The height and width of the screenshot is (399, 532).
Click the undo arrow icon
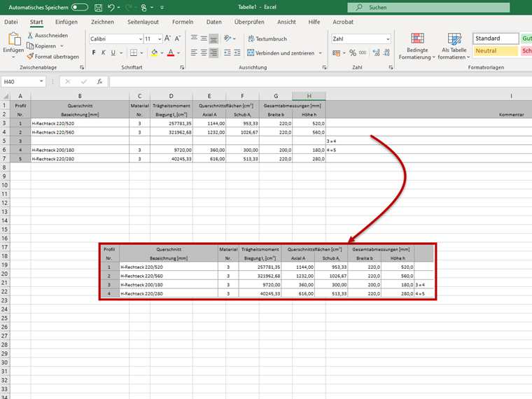(x=111, y=8)
